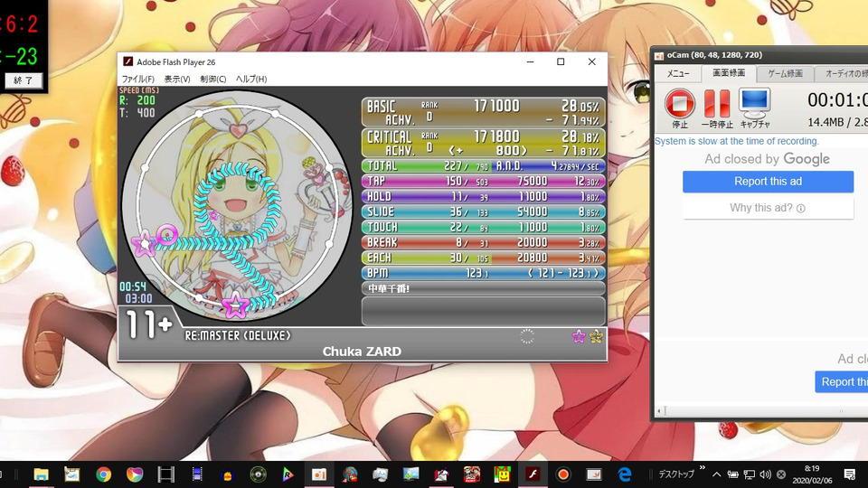
Task: Click the 11+ level indicator
Action: point(148,324)
